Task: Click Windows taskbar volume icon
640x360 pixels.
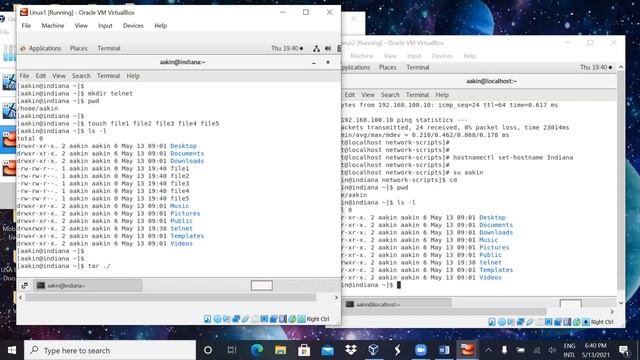Action: [552, 350]
